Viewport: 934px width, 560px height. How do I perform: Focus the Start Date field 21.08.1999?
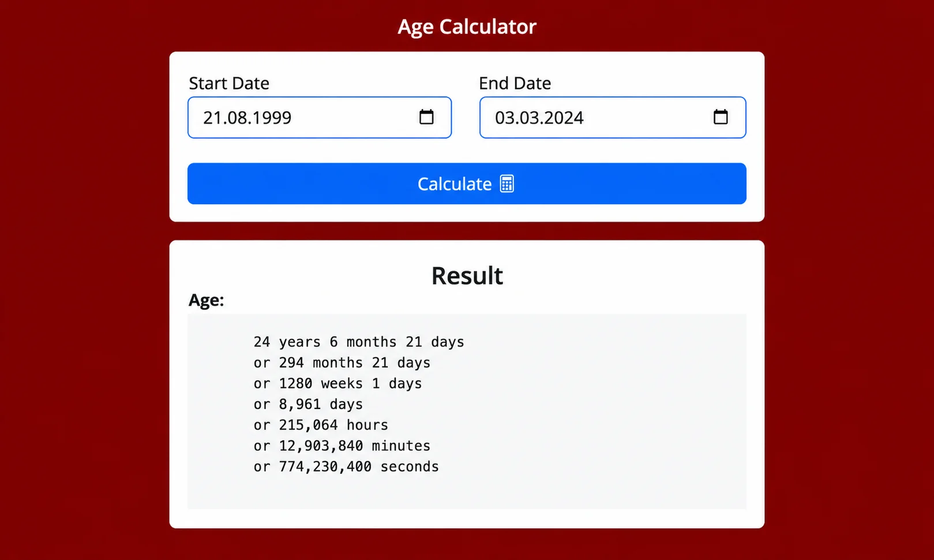[x=320, y=118]
